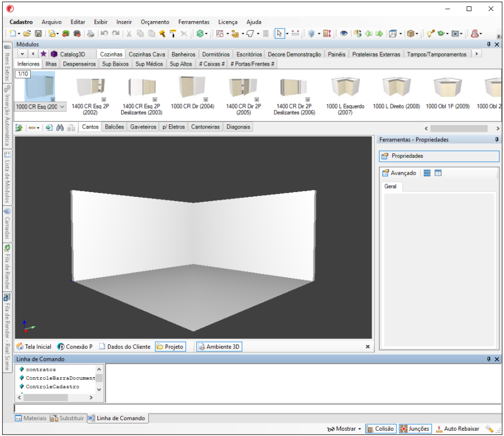
Task: Click the green right arrow icon
Action: 380,33
